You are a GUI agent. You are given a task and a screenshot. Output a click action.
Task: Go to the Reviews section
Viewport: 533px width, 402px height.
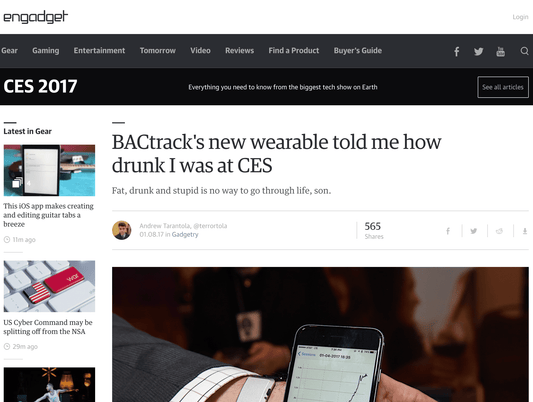tap(239, 51)
